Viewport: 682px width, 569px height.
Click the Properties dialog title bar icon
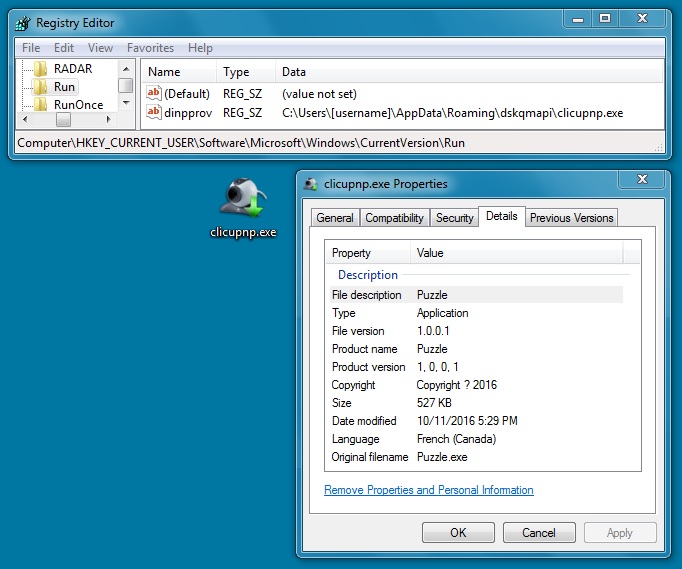pyautogui.click(x=311, y=184)
